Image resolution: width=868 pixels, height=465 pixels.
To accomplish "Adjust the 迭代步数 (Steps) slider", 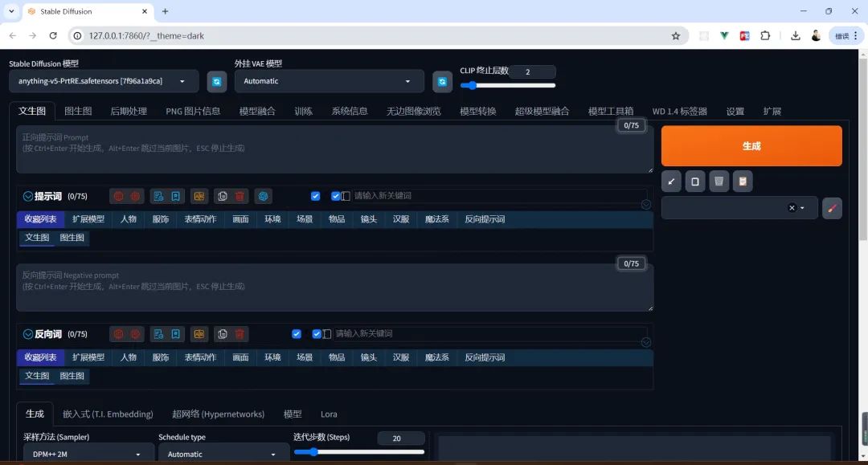I will point(358,451).
